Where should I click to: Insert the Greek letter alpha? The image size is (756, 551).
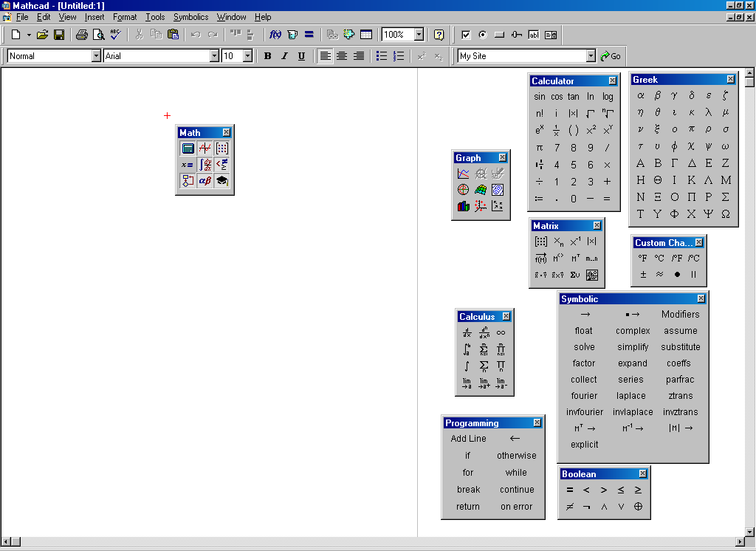pyautogui.click(x=640, y=95)
